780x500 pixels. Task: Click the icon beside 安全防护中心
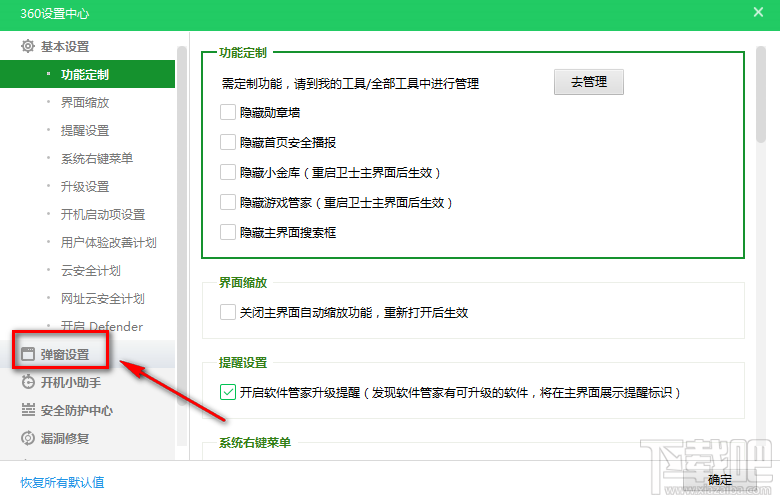tap(28, 410)
